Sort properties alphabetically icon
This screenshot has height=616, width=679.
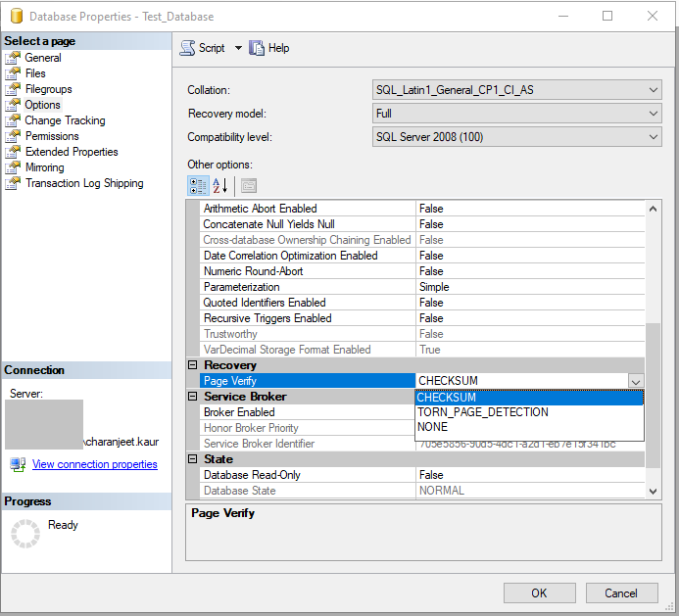(x=220, y=186)
